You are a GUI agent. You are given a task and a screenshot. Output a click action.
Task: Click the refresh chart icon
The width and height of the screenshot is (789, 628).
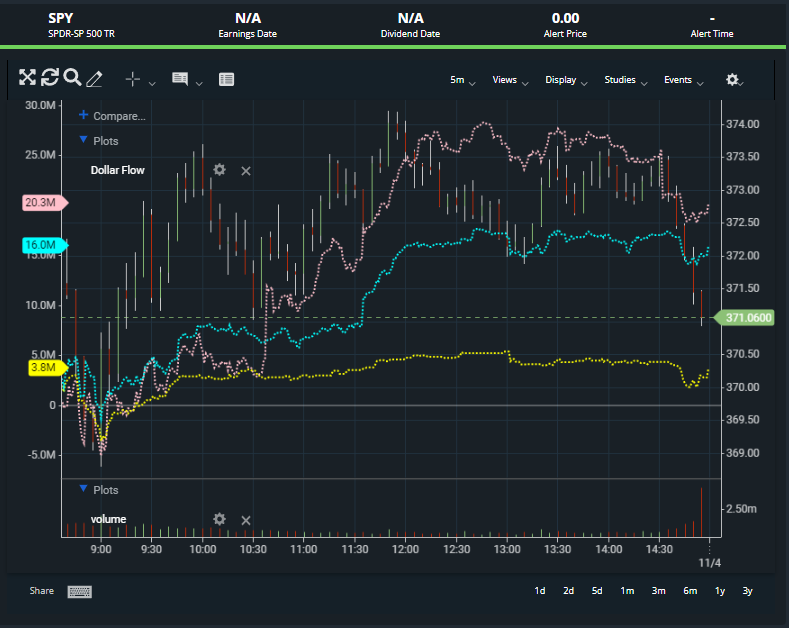[50, 78]
